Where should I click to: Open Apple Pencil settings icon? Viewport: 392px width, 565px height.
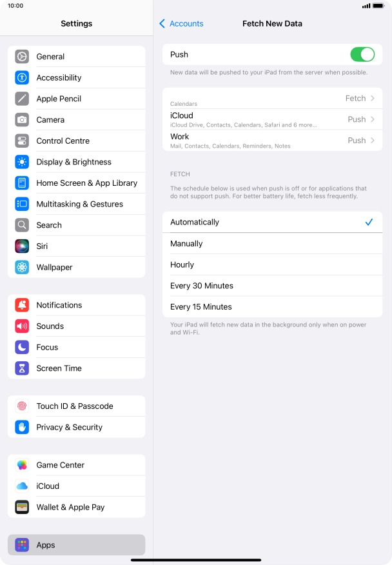pyautogui.click(x=22, y=99)
